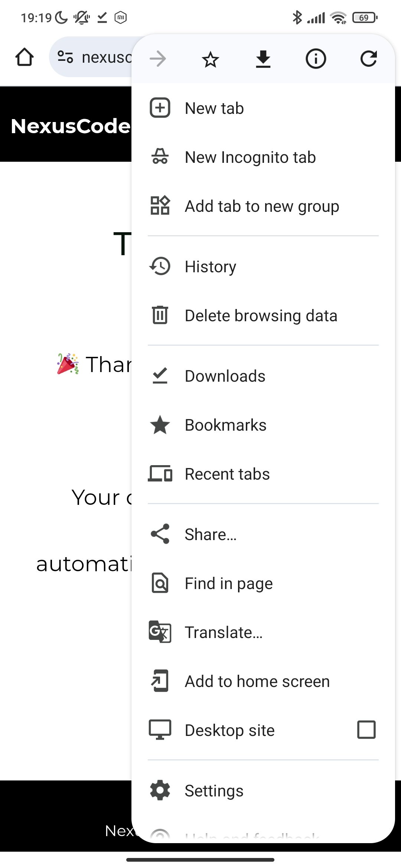Open a New Incognito tab

point(250,157)
